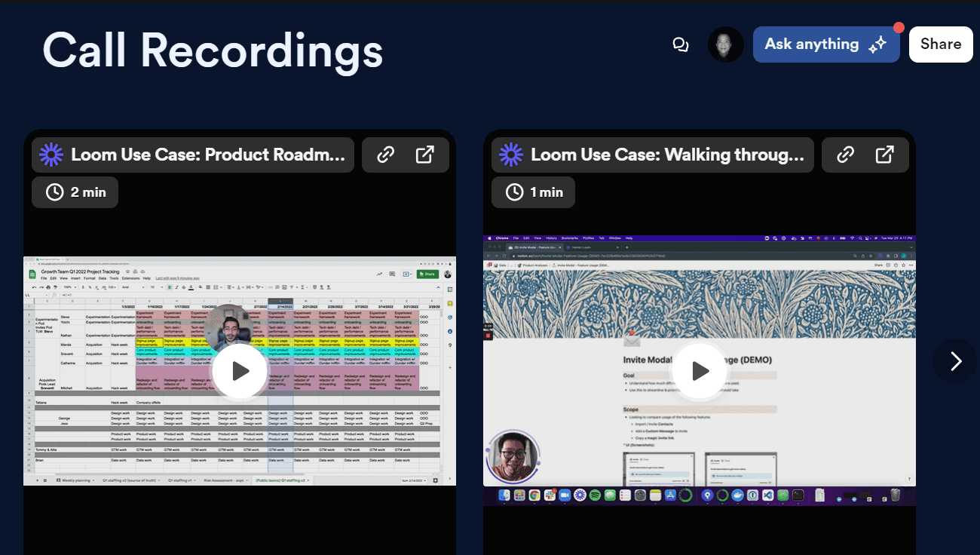Viewport: 980px width, 555px height.
Task: Open Walking through recording in new tab
Action: coord(885,155)
